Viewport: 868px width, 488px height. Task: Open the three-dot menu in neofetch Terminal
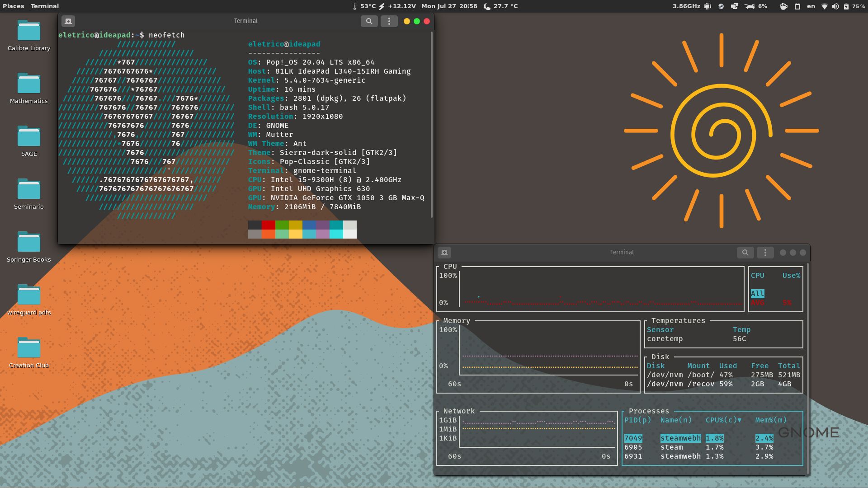click(389, 21)
